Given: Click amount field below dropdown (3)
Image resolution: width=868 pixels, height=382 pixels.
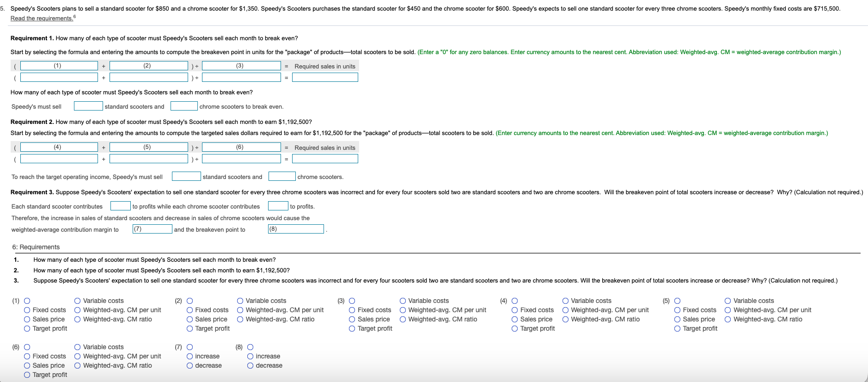Looking at the screenshot, I should click(x=241, y=77).
